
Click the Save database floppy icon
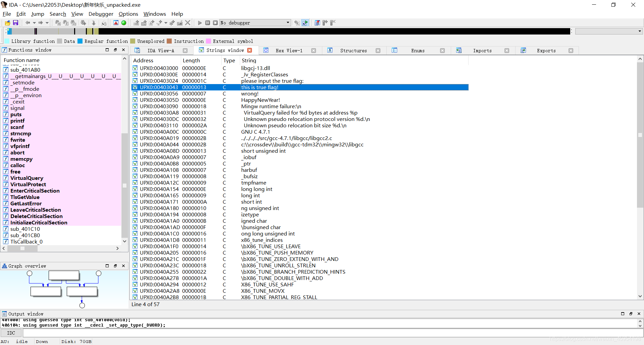[15, 23]
